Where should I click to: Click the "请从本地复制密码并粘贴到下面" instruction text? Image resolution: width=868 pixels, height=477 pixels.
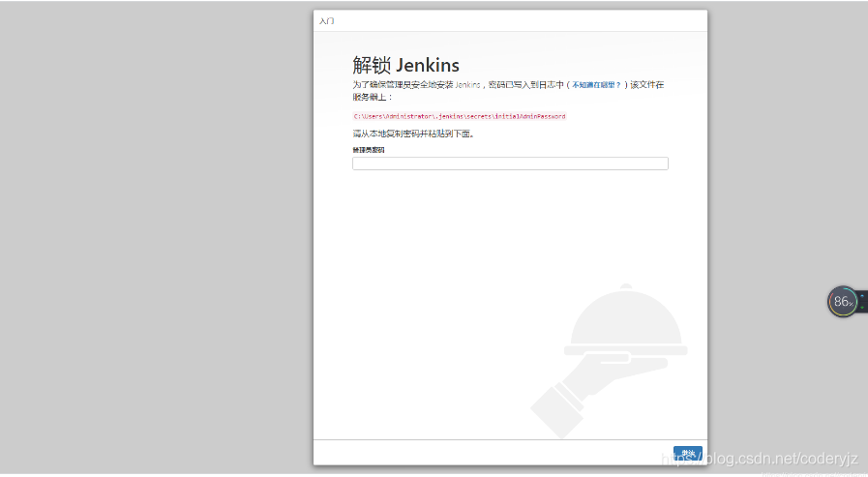[x=413, y=134]
